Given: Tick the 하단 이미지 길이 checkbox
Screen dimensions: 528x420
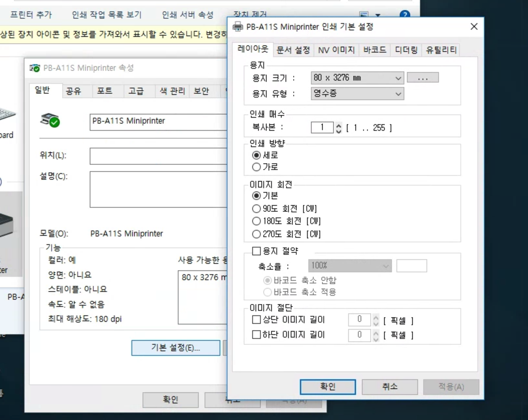Looking at the screenshot, I should click(256, 335).
